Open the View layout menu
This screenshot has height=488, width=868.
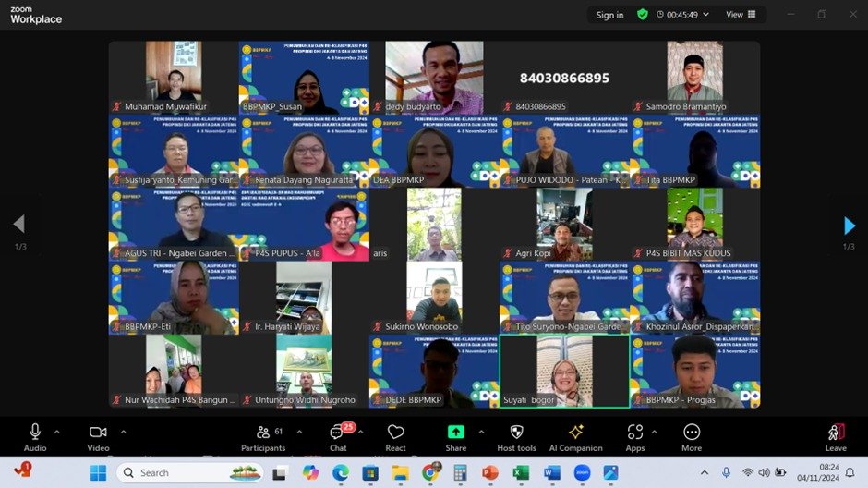[741, 15]
